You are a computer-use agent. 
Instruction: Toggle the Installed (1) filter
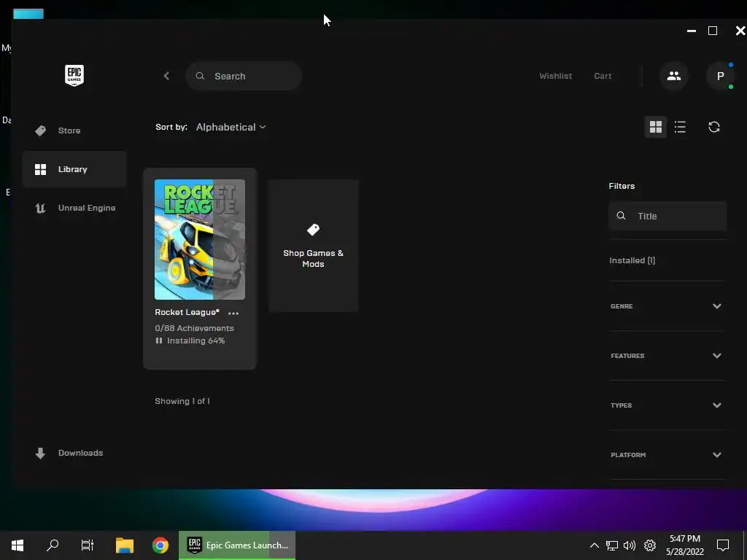click(x=632, y=260)
